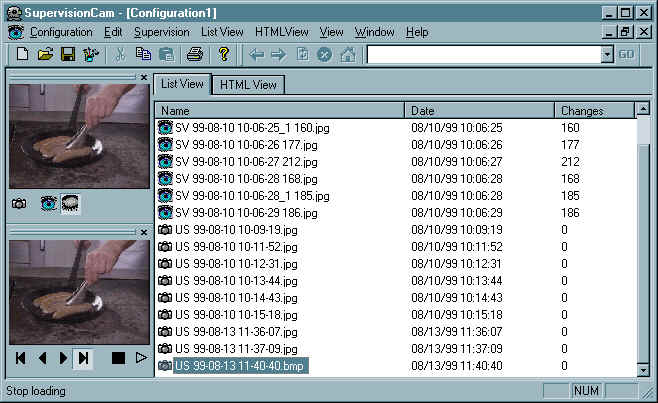658x403 pixels.
Task: Open the Edit menu
Action: tap(113, 32)
